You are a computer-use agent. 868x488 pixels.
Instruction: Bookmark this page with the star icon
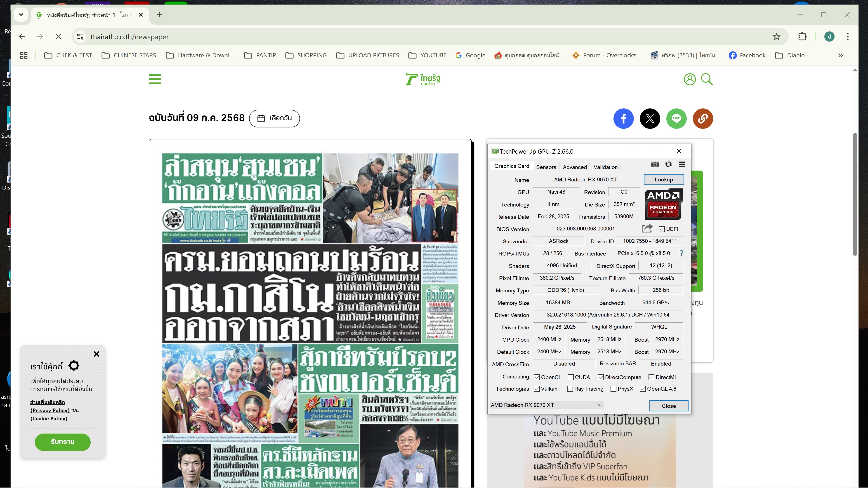click(x=776, y=37)
